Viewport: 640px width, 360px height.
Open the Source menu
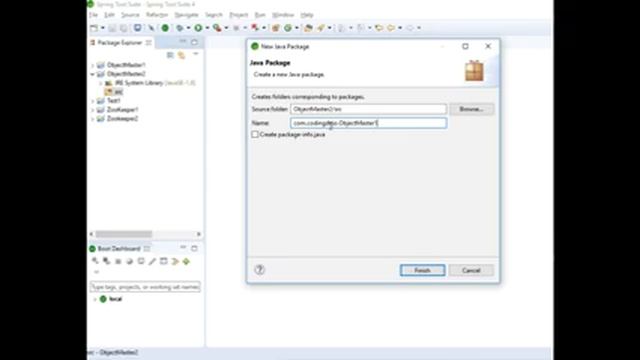(x=130, y=15)
